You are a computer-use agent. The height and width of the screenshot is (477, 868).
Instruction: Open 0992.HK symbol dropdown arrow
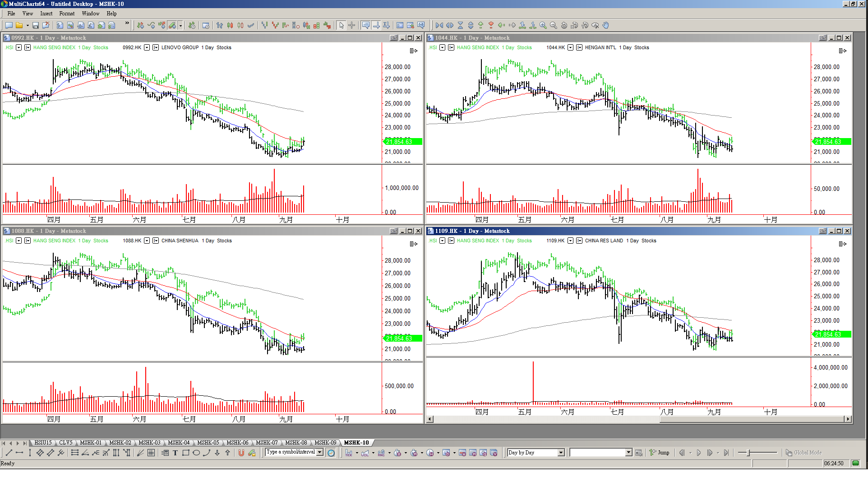(147, 47)
